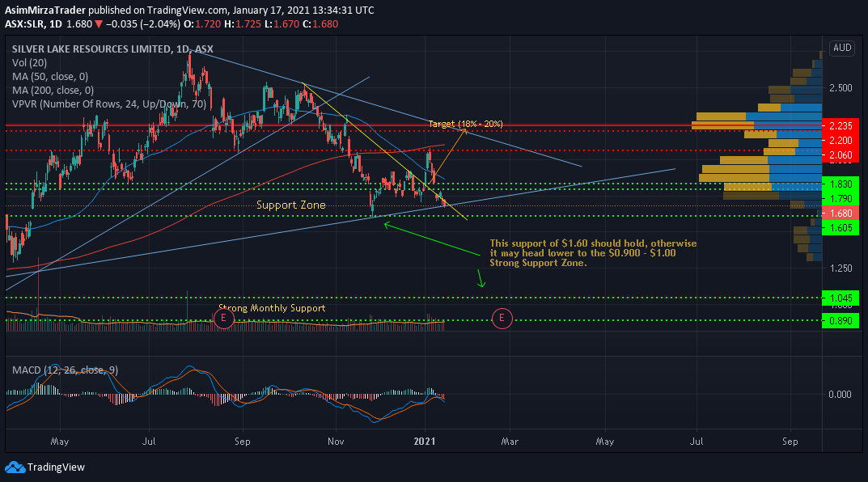Viewport: 868px width, 482px height.
Task: Click the Strong Monthly Support annotation
Action: (x=272, y=308)
